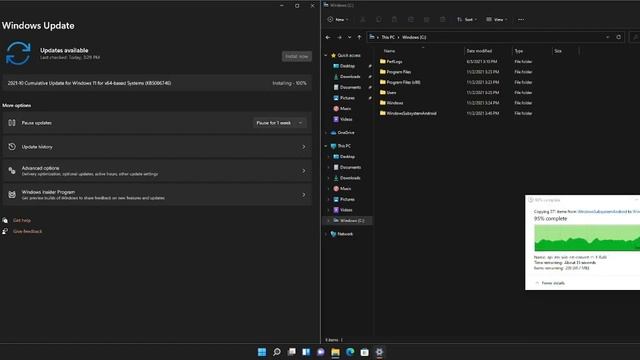Open recent locations dropdown arrow
Image resolution: width=640 pixels, height=360 pixels.
click(349, 37)
